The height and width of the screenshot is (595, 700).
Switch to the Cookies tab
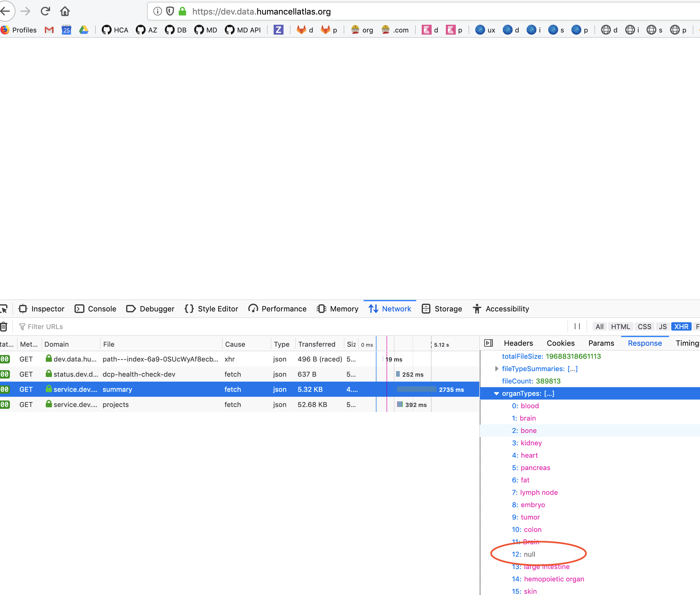561,343
